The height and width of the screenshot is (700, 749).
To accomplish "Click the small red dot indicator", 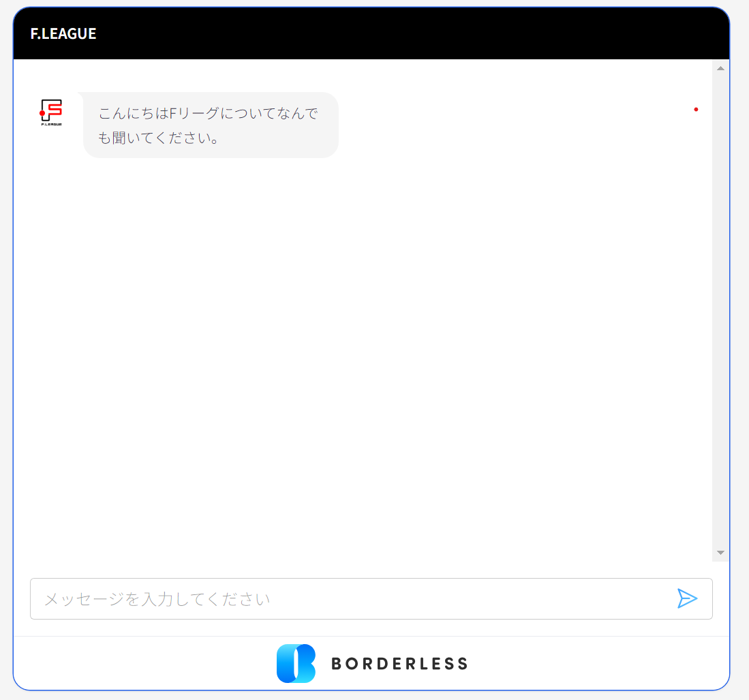I will pyautogui.click(x=696, y=109).
